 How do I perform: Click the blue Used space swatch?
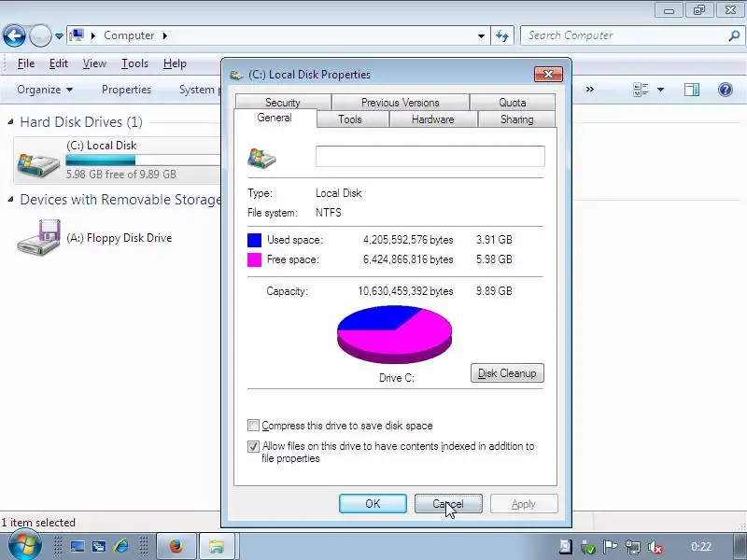point(254,240)
